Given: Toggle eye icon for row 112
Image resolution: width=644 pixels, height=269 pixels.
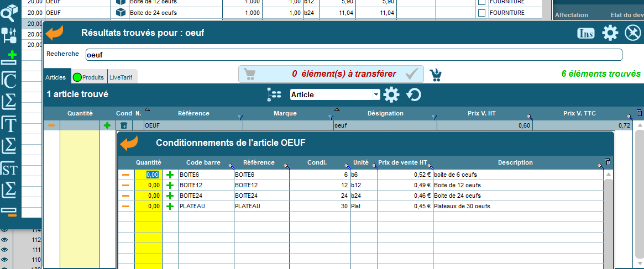Looking at the screenshot, I should (x=4, y=240).
